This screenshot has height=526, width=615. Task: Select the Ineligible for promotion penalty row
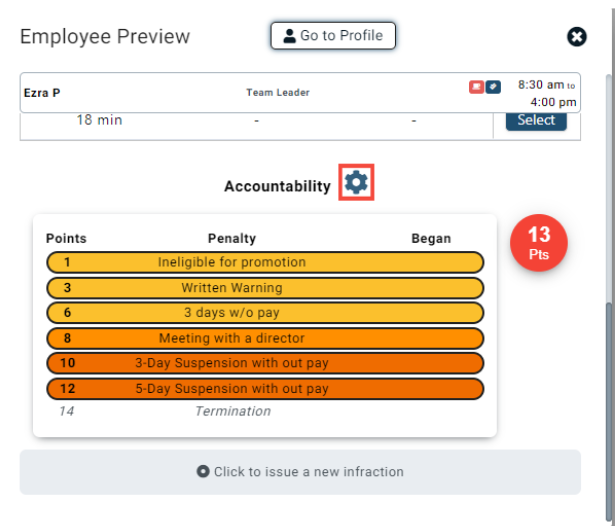point(265,263)
